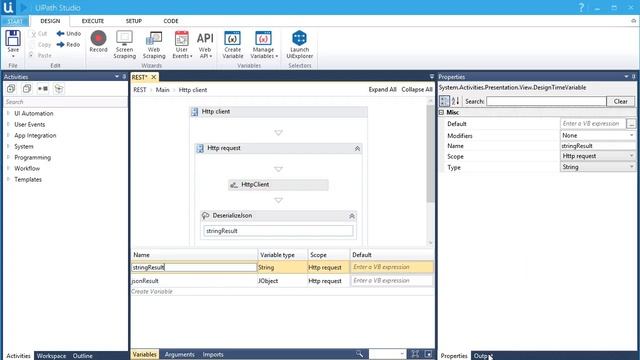Click the fourth Activities panel toolbar icon

tap(59, 89)
